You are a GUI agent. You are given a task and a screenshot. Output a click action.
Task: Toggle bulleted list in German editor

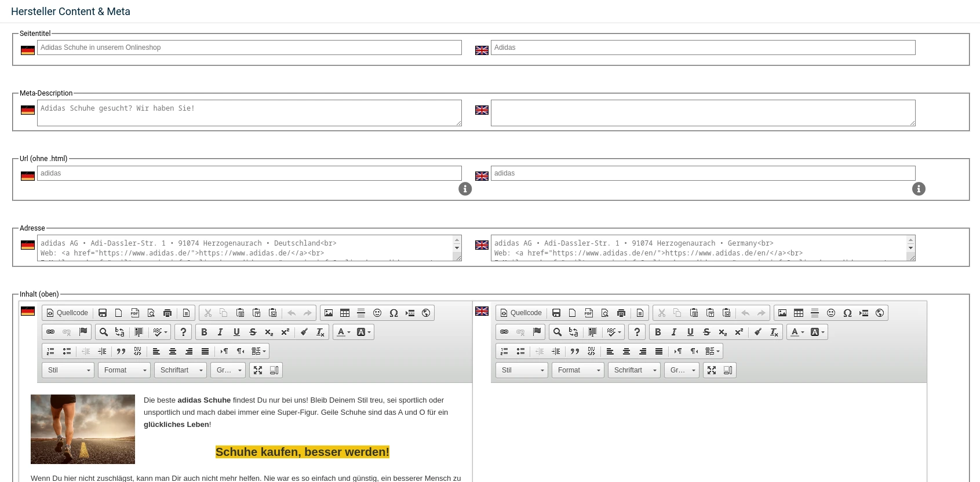click(x=67, y=351)
